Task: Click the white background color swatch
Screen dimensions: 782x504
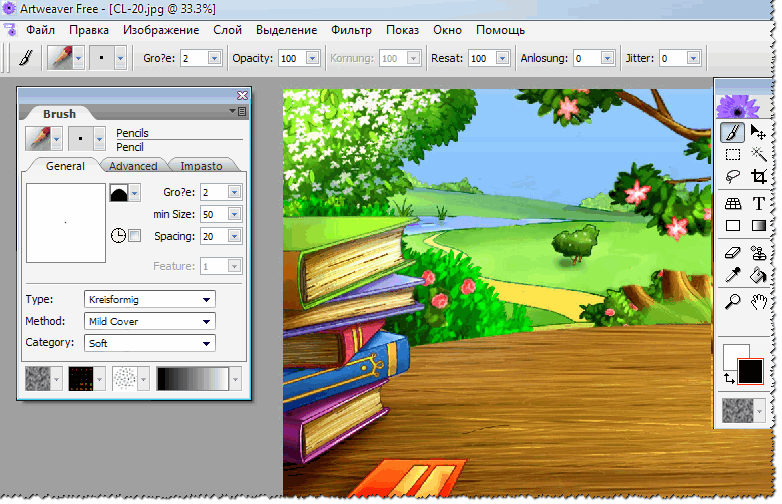Action: [x=731, y=351]
